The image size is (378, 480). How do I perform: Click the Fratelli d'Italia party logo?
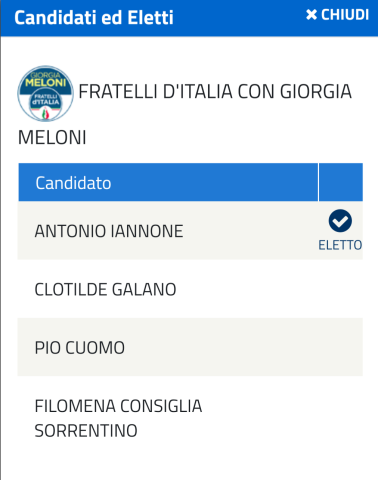coord(45,93)
